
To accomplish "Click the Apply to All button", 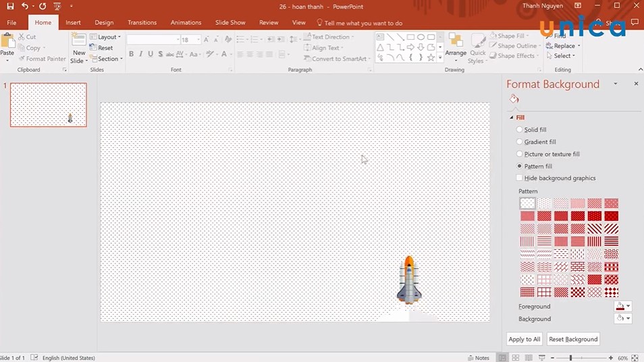I will (x=525, y=339).
